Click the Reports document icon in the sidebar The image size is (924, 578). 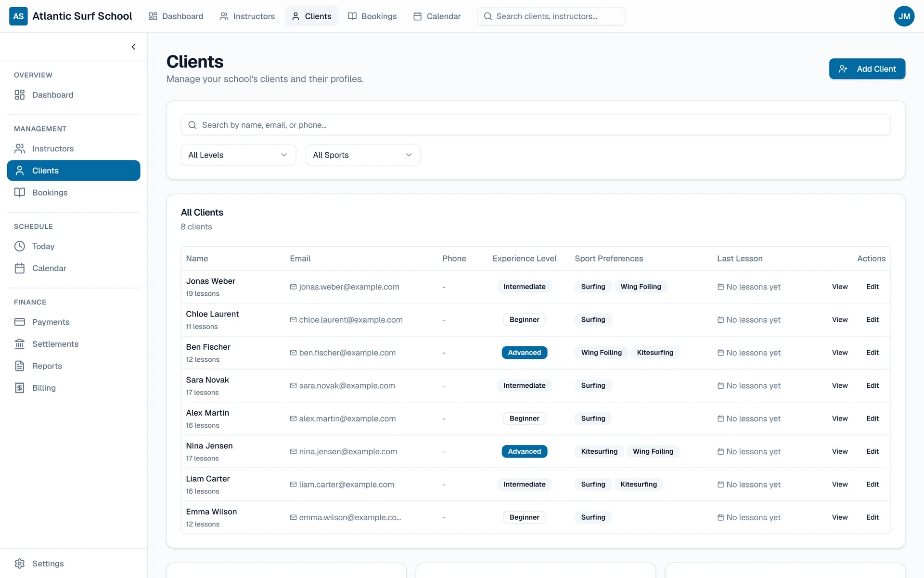[20, 366]
